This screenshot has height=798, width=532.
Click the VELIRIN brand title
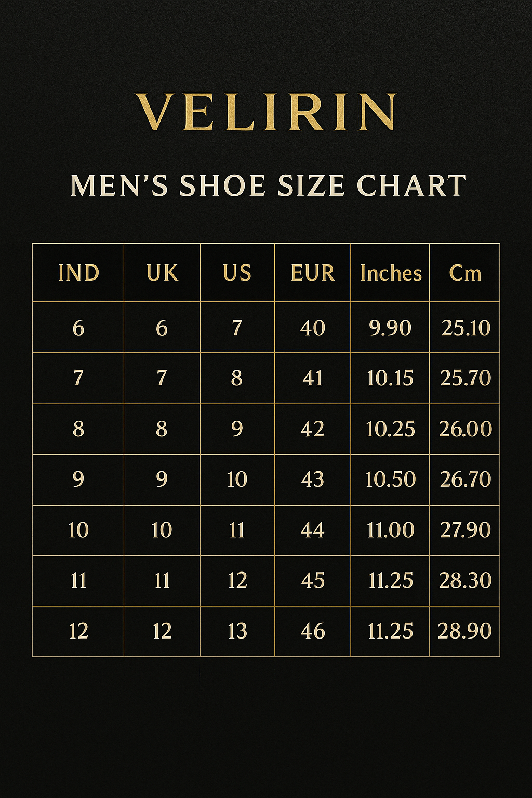click(x=267, y=112)
